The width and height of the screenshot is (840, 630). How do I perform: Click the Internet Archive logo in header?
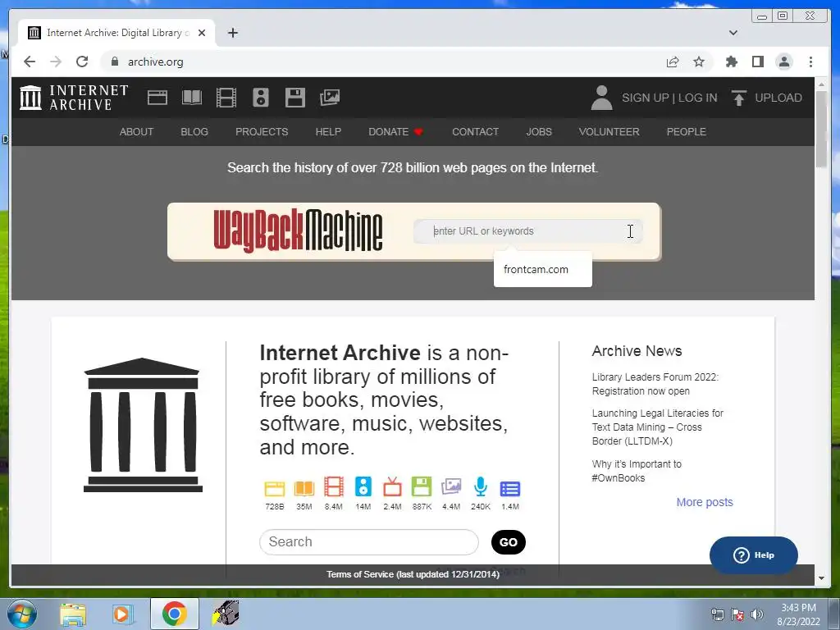click(x=74, y=98)
